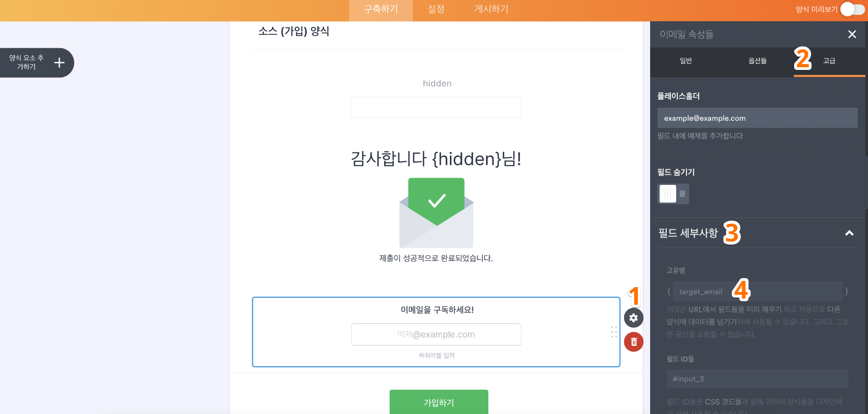Toggle the 양식 미리보기 switch
Screen dimensions: 868x414
(x=852, y=9)
